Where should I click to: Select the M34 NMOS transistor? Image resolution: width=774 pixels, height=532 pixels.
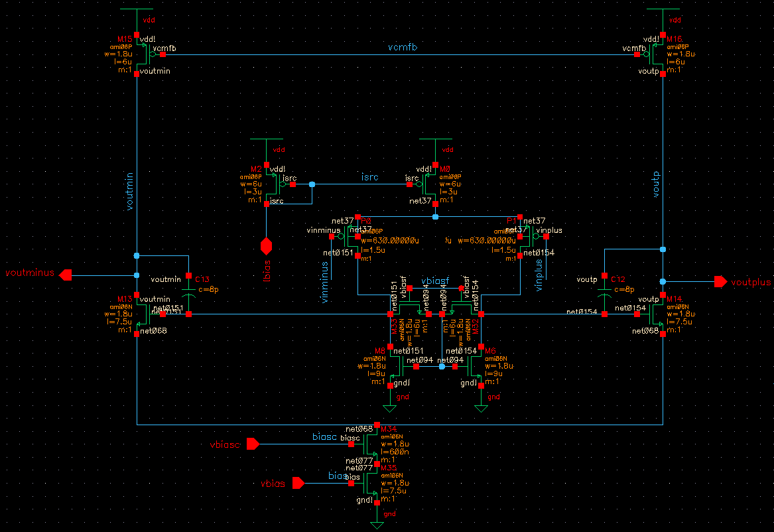point(371,444)
